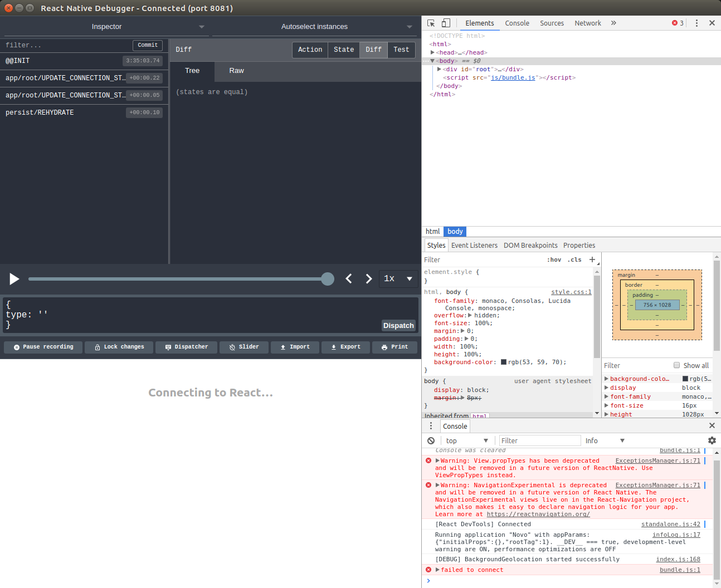Viewport: 721px width, 588px height.
Task: Step to next action arrow
Action: (x=368, y=278)
